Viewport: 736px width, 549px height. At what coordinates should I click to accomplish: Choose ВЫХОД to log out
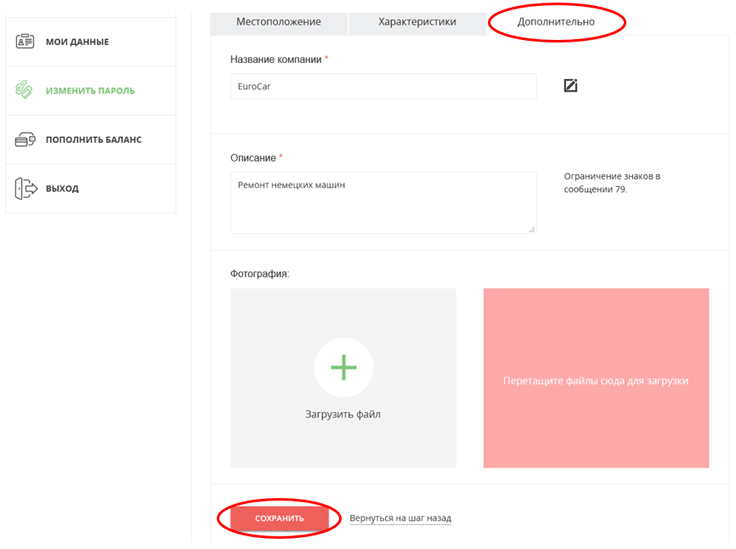[x=62, y=188]
